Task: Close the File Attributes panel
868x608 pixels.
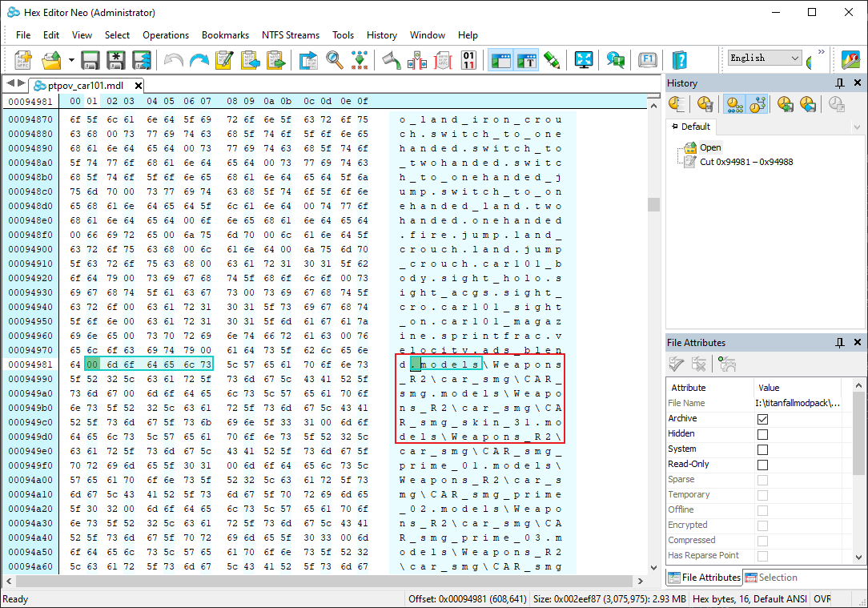Action: point(858,342)
